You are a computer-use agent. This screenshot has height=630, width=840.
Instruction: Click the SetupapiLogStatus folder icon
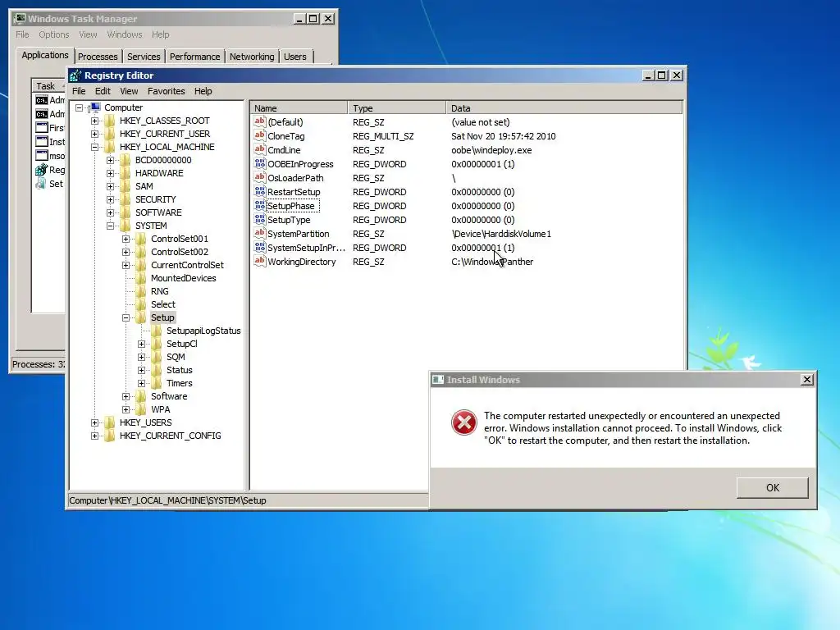(x=156, y=331)
